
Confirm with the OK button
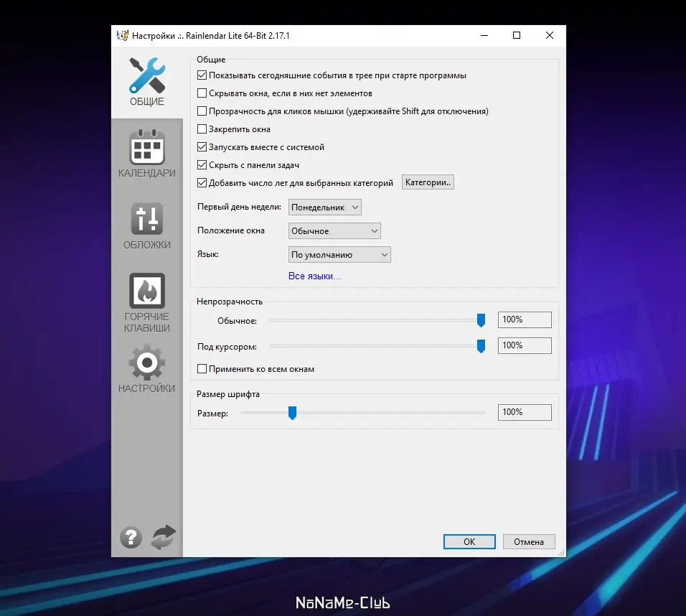[469, 541]
